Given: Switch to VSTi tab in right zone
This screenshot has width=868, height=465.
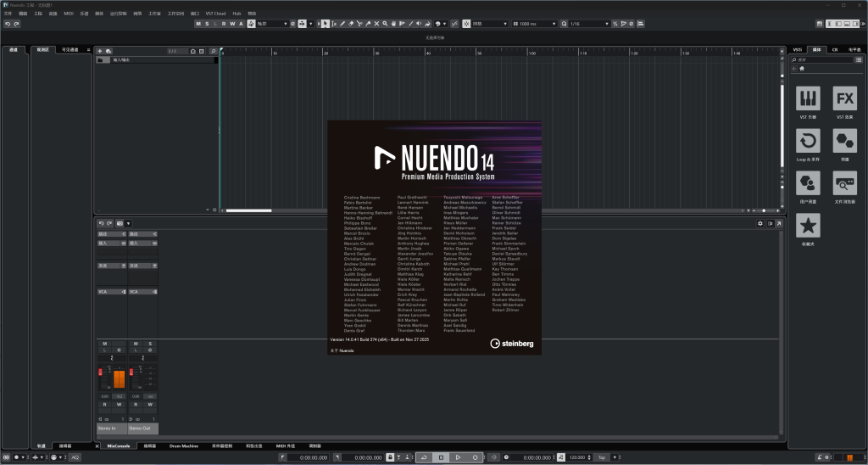Looking at the screenshot, I should pyautogui.click(x=797, y=49).
